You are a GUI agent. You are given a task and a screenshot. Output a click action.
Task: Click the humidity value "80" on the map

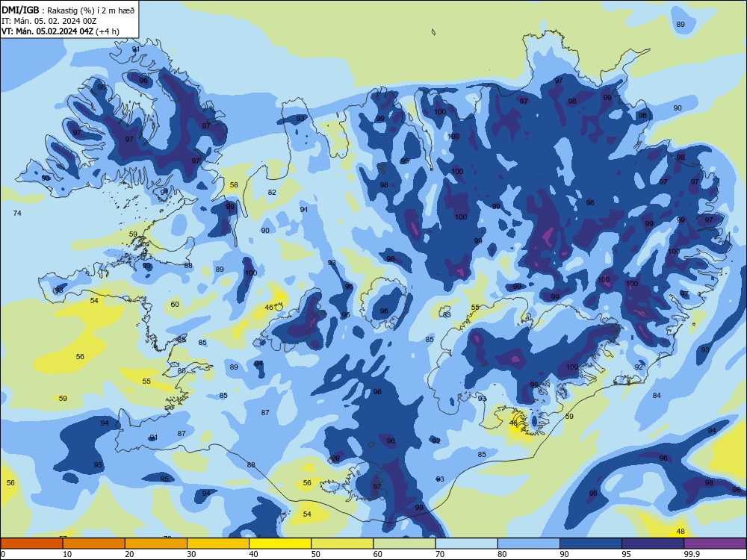click(182, 370)
